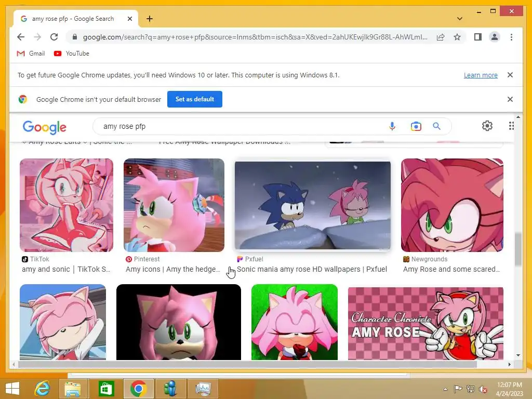
Task: Open the Pinterest Amy icons thumbnail
Action: (174, 205)
